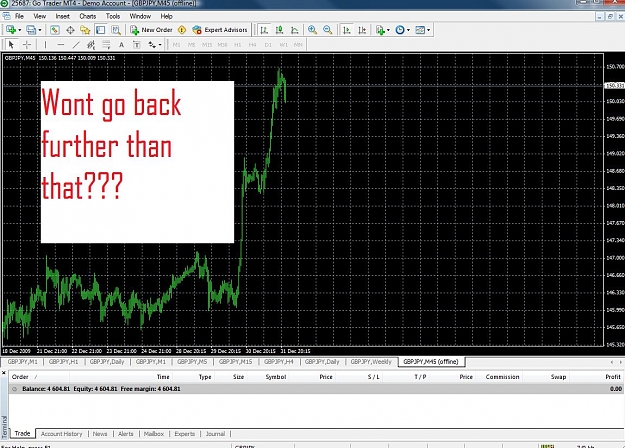
Task: Toggle Expert Advisors on or off
Action: point(220,30)
